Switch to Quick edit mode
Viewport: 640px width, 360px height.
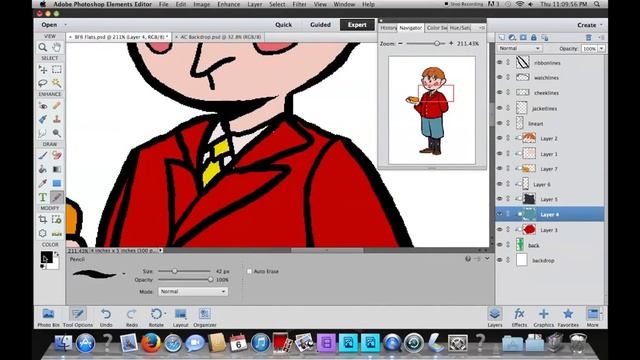click(x=283, y=25)
